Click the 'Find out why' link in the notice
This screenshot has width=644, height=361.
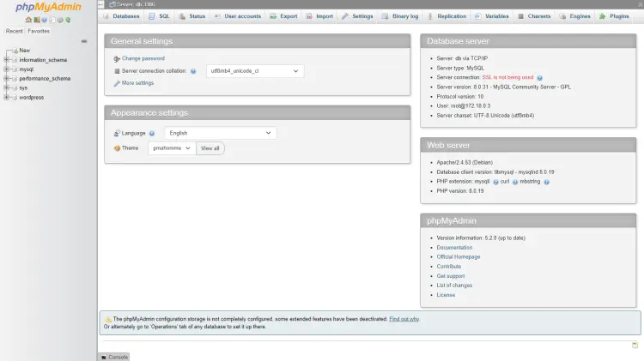coord(404,319)
